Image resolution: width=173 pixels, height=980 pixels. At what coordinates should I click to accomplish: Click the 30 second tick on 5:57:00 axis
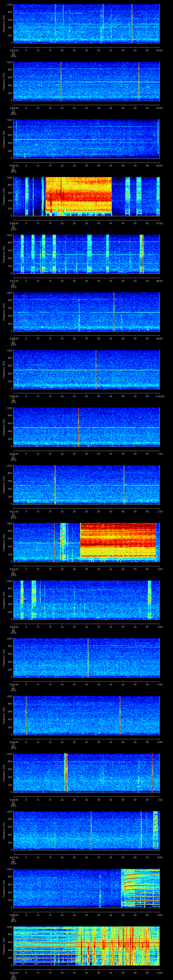[86, 281]
